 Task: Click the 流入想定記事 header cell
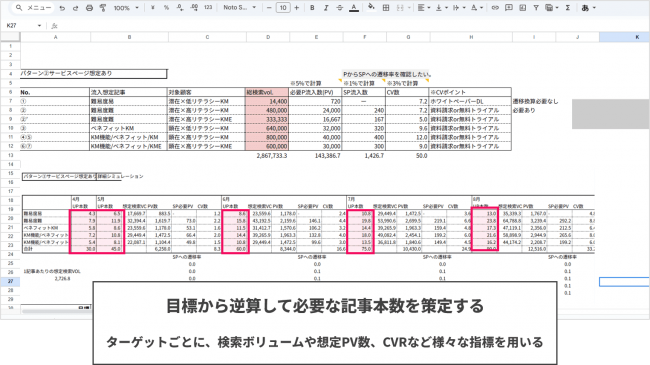(x=129, y=92)
